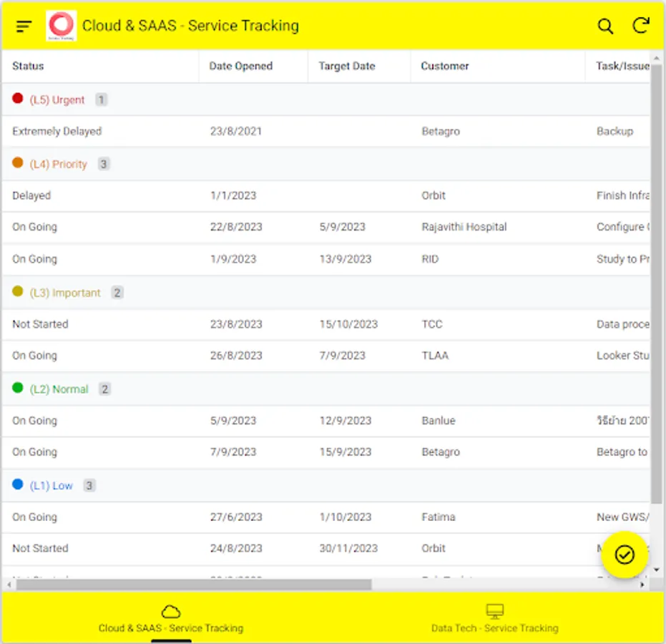Click the target date 15/9/2023 cell
Screen dimensions: 666x644
point(346,452)
